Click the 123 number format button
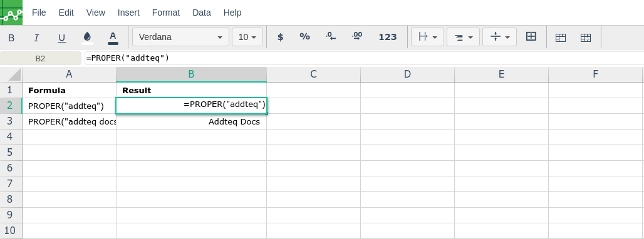The image size is (644, 239). 387,38
